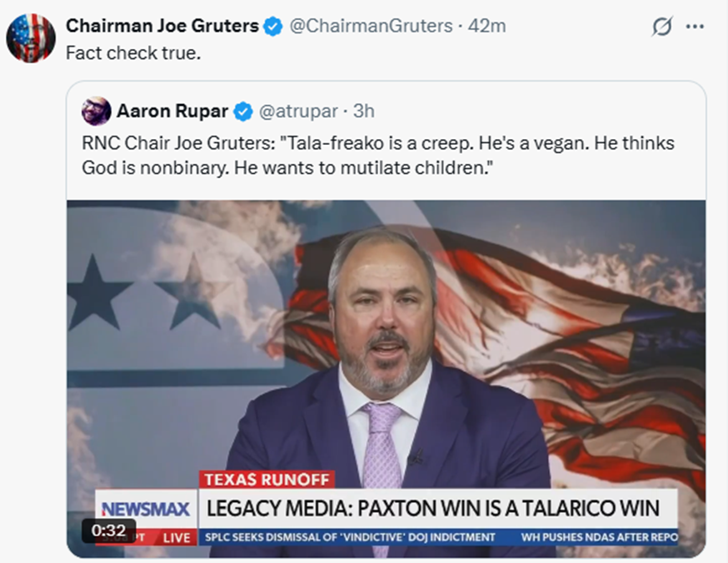Click Chairman Joe Gruters' profile avatar
728x563 pixels.
[31, 38]
